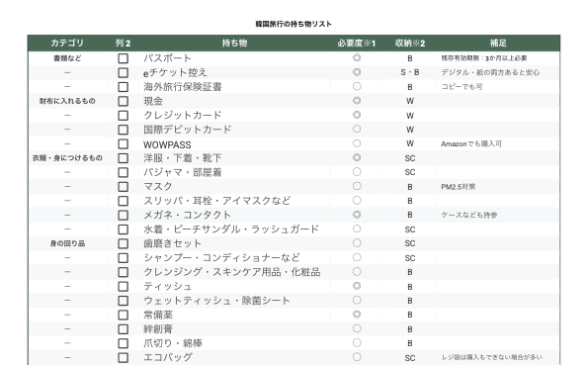This screenshot has width=588, height=365.
Task: Click the necessity circle for 海外旅行保険証書
Action: 357,86
